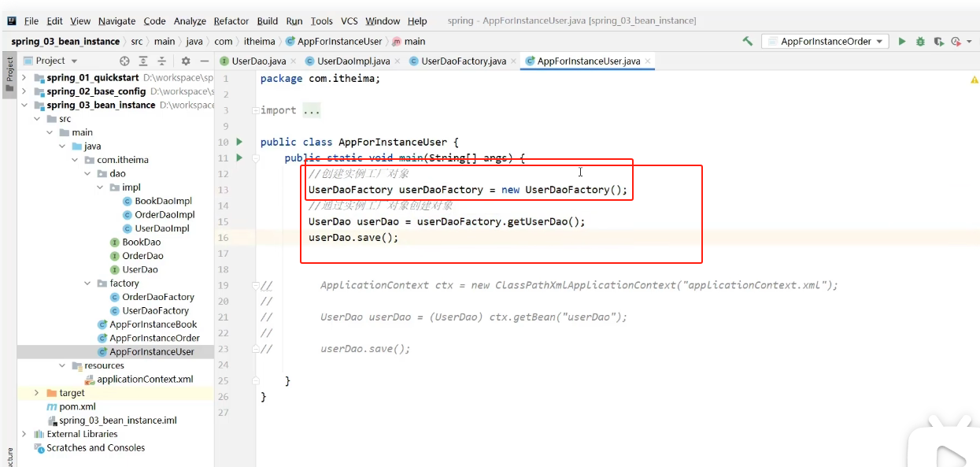Expand the target folder
The image size is (980, 467).
click(x=36, y=393)
